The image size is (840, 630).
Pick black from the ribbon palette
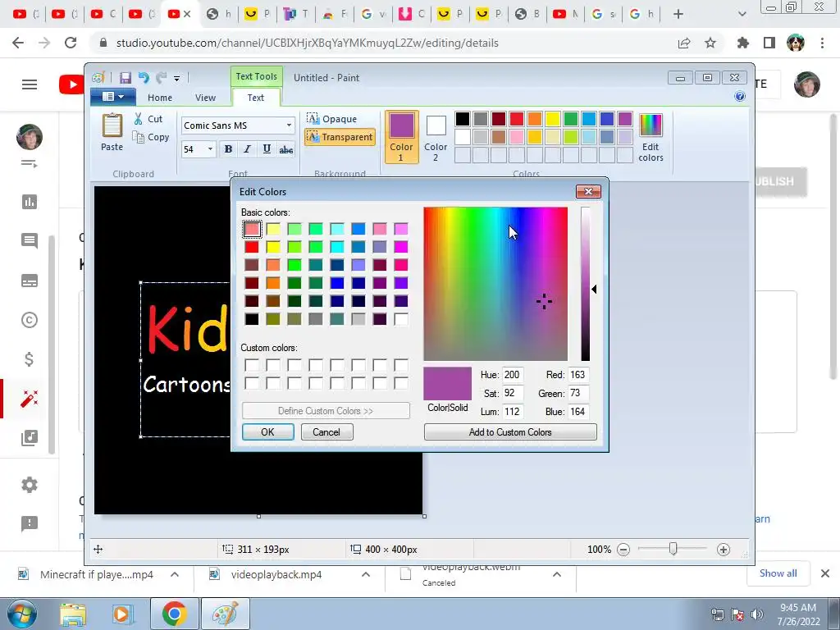(463, 119)
